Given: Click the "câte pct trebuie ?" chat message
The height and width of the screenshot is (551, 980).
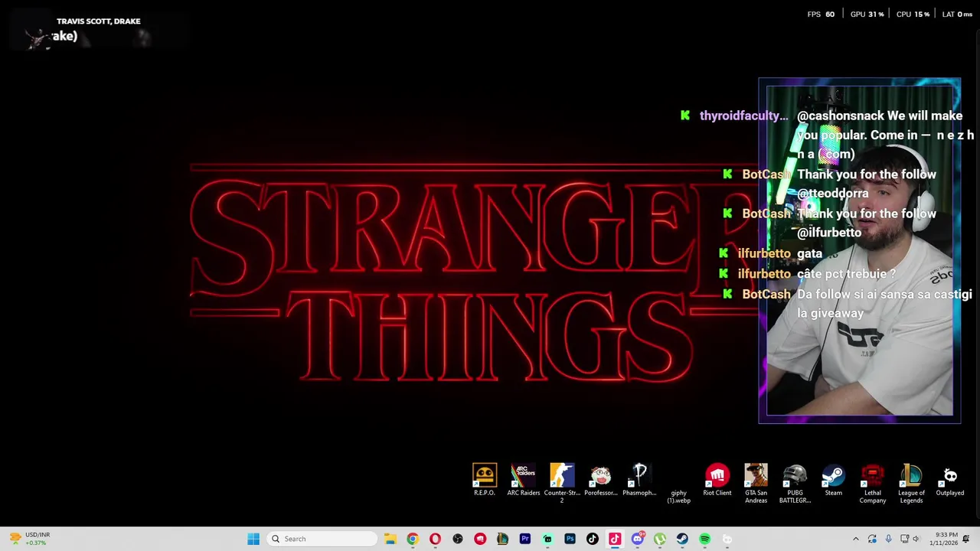Looking at the screenshot, I should 847,274.
